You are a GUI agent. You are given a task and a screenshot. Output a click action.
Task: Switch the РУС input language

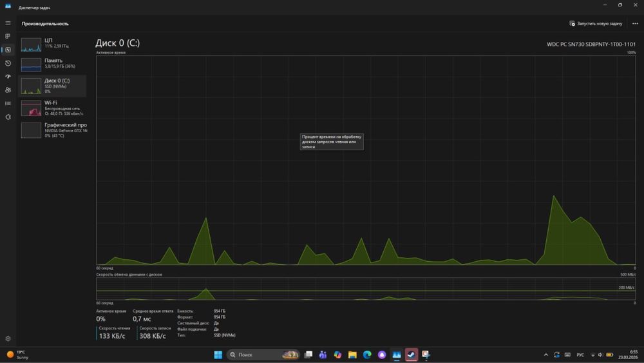(x=580, y=355)
